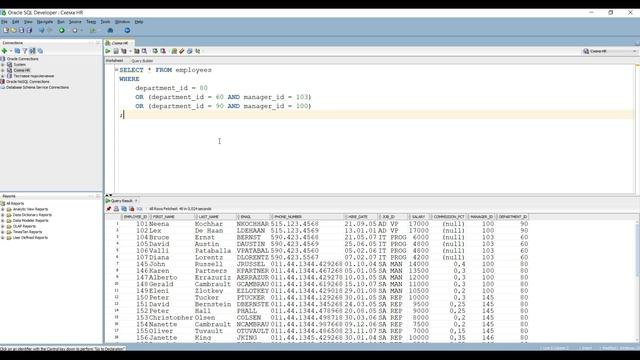
Task: Click the Undo arrow icon
Action: [x=41, y=30]
